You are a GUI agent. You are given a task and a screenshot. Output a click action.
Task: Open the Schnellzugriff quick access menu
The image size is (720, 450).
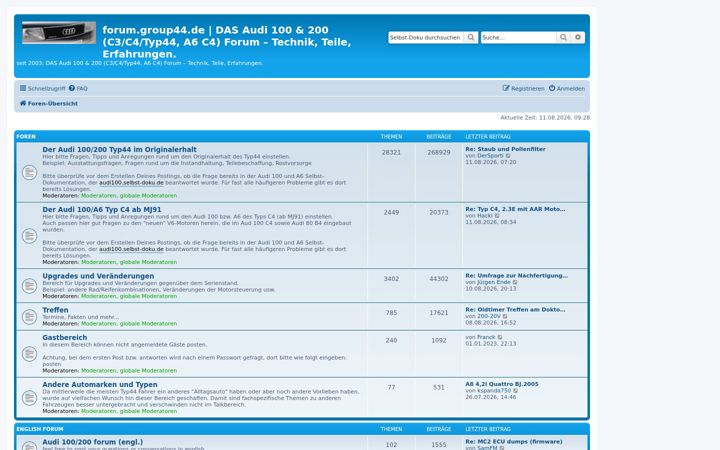pyautogui.click(x=42, y=88)
